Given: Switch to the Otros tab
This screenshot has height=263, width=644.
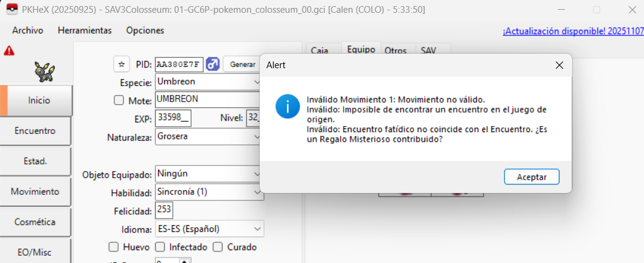Looking at the screenshot, I should pyautogui.click(x=396, y=51).
